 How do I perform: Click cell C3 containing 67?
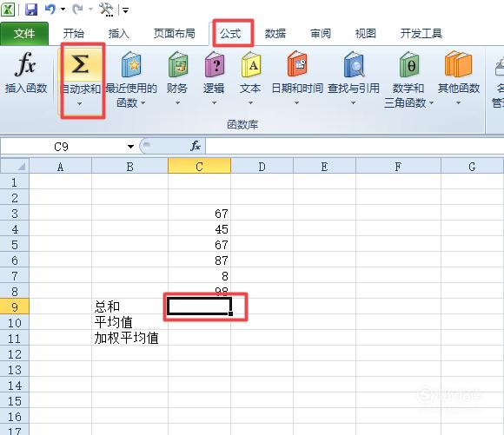(199, 214)
